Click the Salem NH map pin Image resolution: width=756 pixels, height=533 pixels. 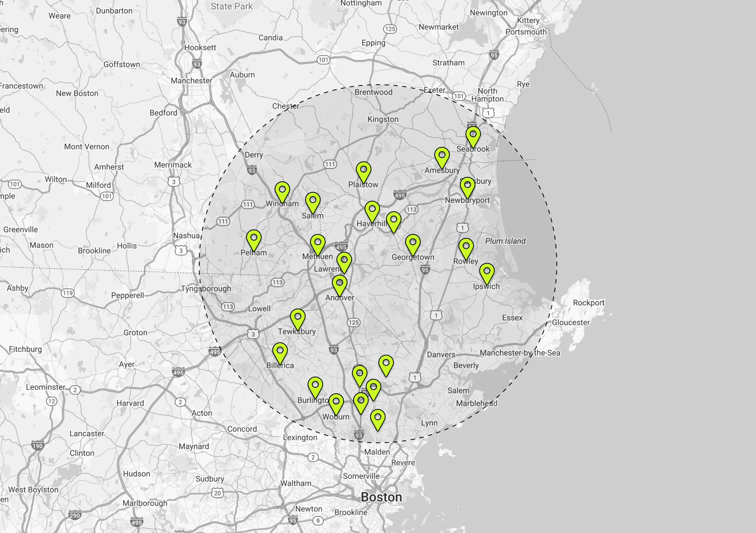pos(313,201)
